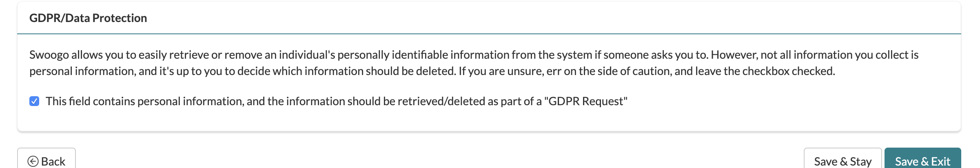Click the word "Stay" on the white button
Image resolution: width=980 pixels, height=168 pixels.
(x=860, y=161)
